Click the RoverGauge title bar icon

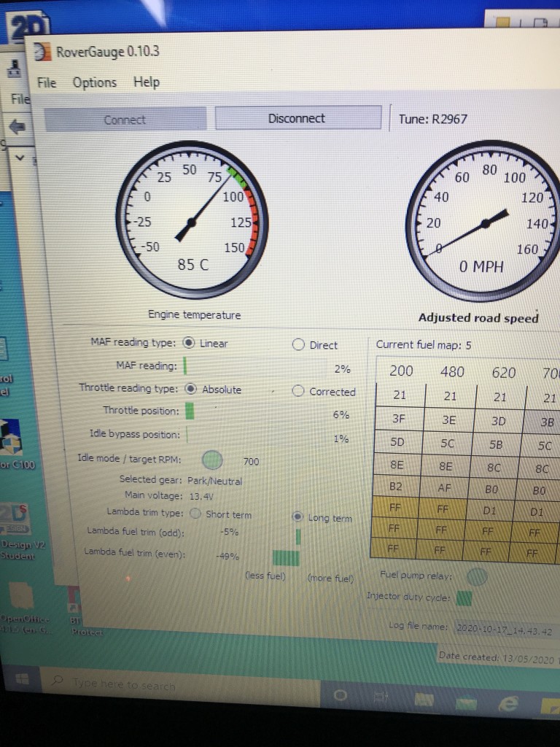42,52
